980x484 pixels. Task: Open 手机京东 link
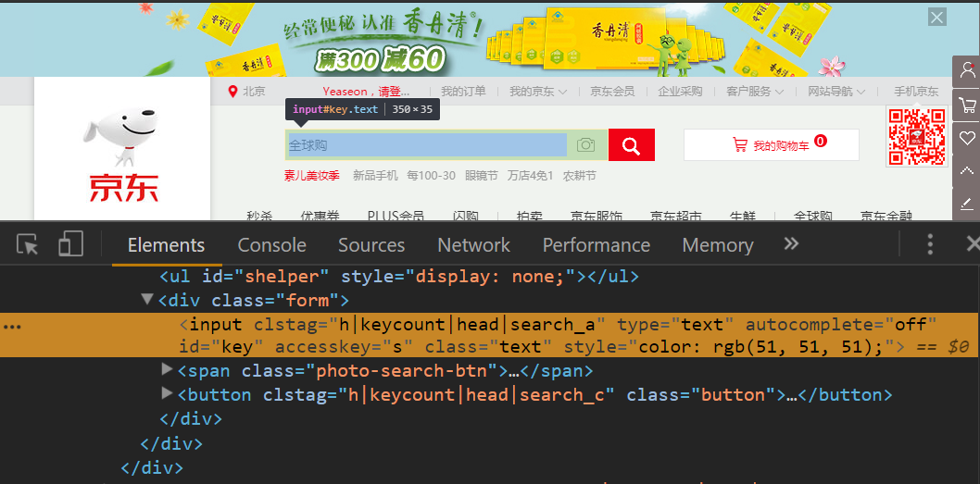tap(916, 92)
